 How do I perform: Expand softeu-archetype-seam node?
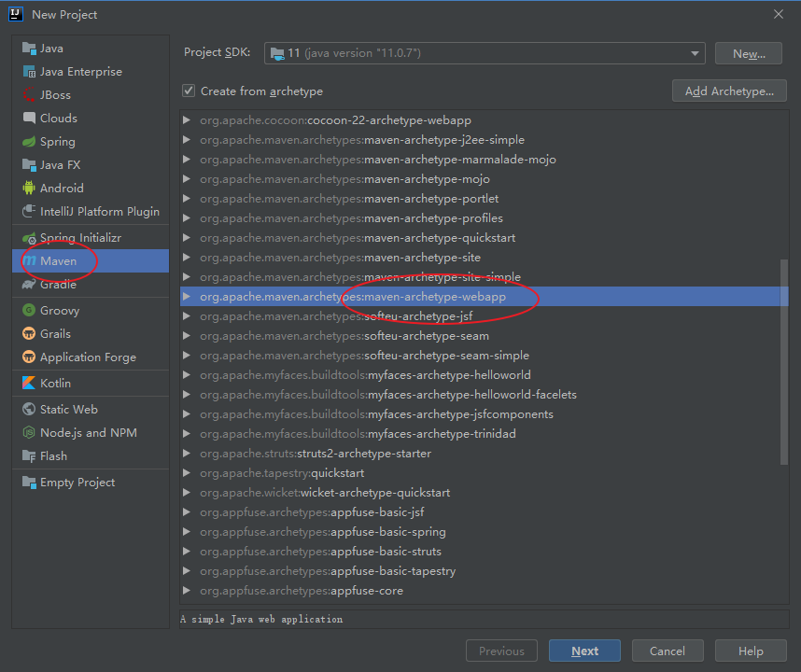coord(187,335)
